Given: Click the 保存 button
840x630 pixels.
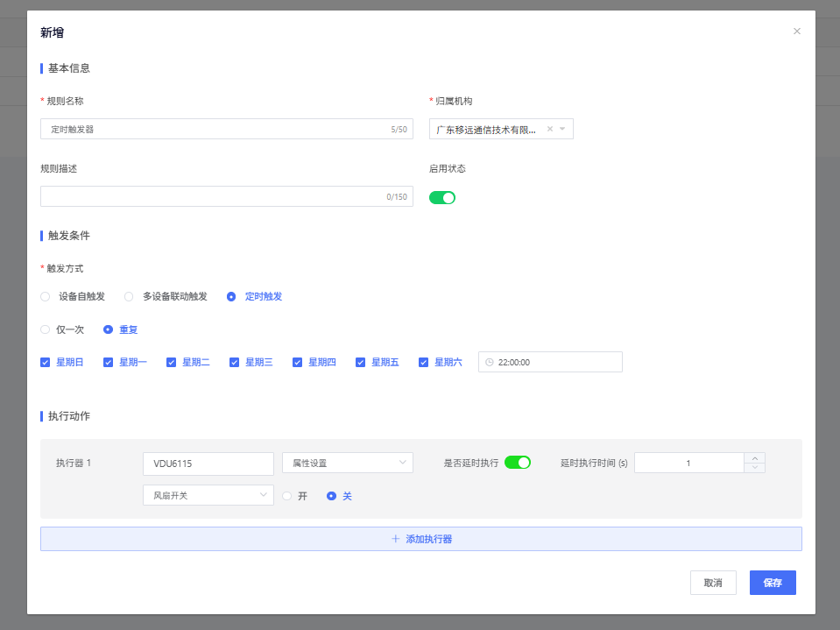Looking at the screenshot, I should coord(772,583).
